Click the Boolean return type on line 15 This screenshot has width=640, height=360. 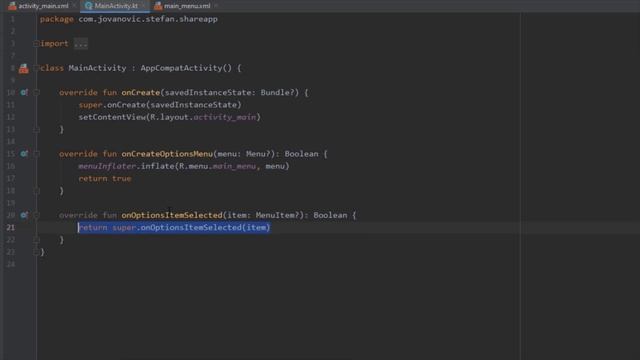click(301, 154)
